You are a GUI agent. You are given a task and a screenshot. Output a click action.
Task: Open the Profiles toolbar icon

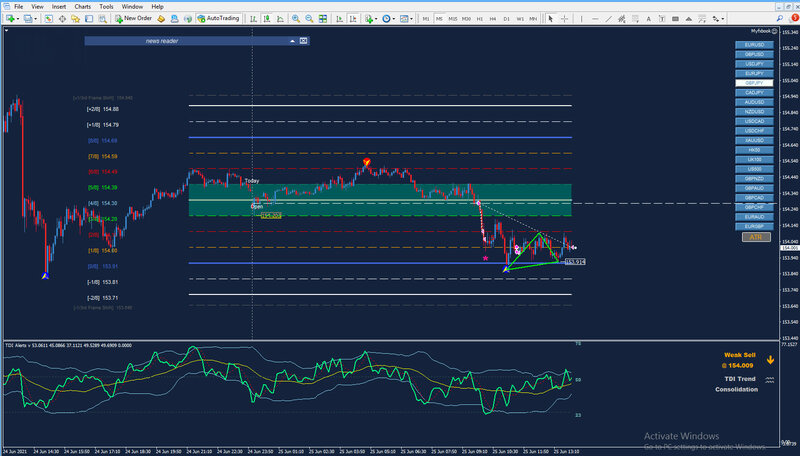pyautogui.click(x=28, y=19)
